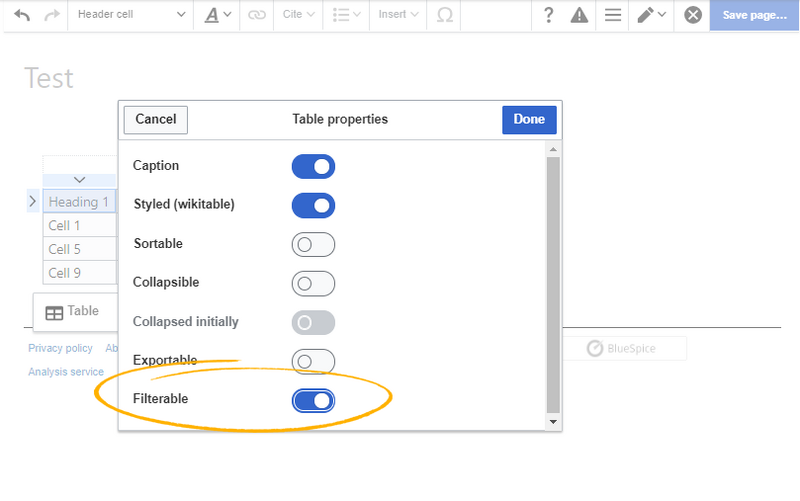
Task: Click the help question mark icon
Action: click(x=548, y=15)
